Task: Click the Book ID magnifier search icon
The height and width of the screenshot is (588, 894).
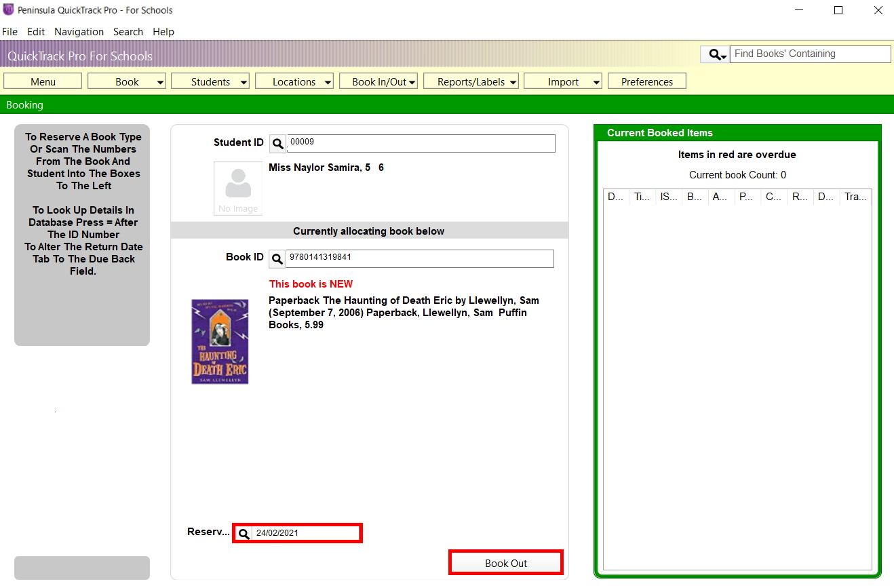Action: tap(277, 259)
